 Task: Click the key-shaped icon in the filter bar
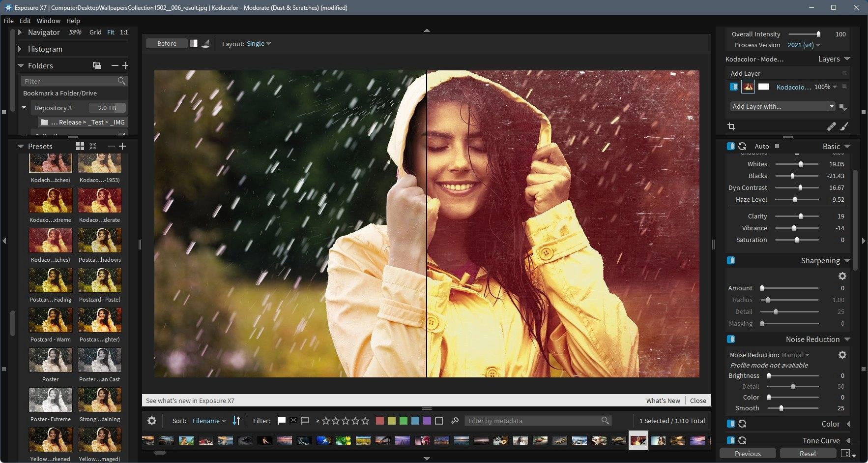tap(455, 421)
